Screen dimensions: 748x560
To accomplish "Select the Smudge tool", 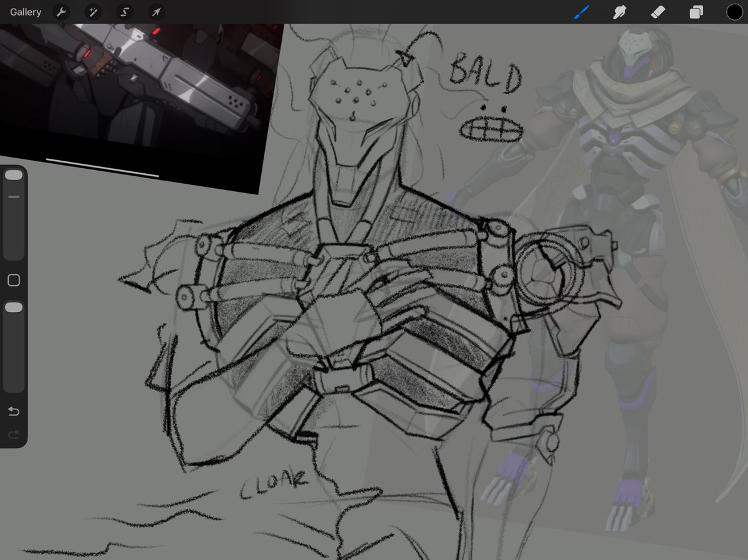I will pyautogui.click(x=620, y=12).
